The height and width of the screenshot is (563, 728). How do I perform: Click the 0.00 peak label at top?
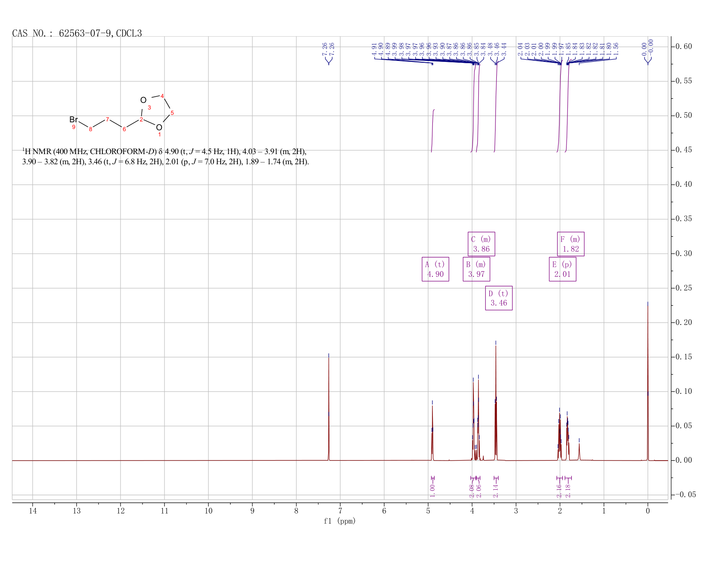tap(645, 49)
